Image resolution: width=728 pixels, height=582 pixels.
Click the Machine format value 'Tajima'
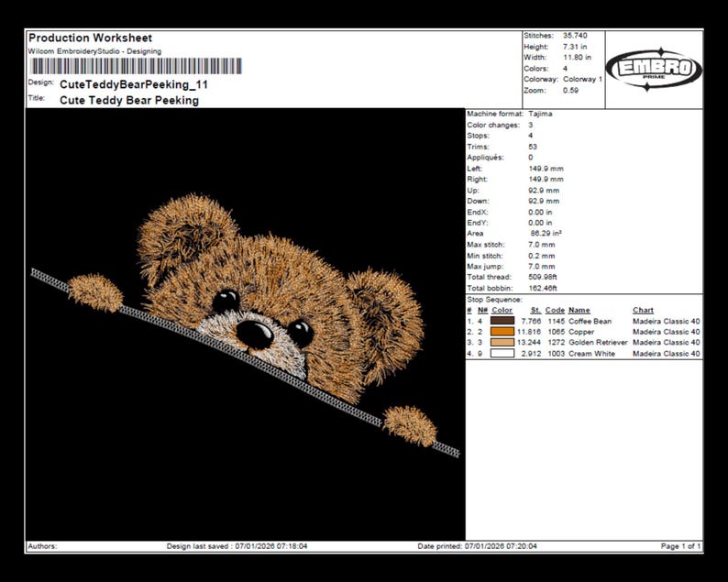tap(540, 114)
